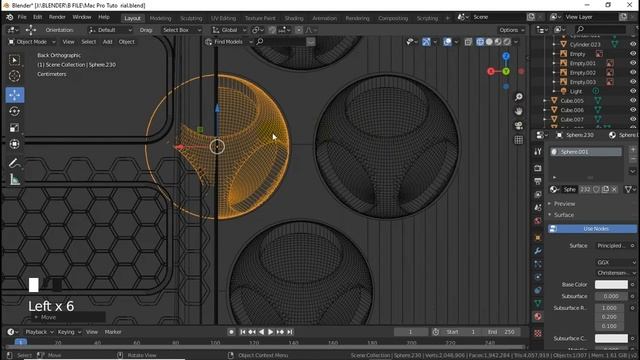The height and width of the screenshot is (360, 640).
Task: Open the Modifier wrench properties tab
Action: coord(538,251)
